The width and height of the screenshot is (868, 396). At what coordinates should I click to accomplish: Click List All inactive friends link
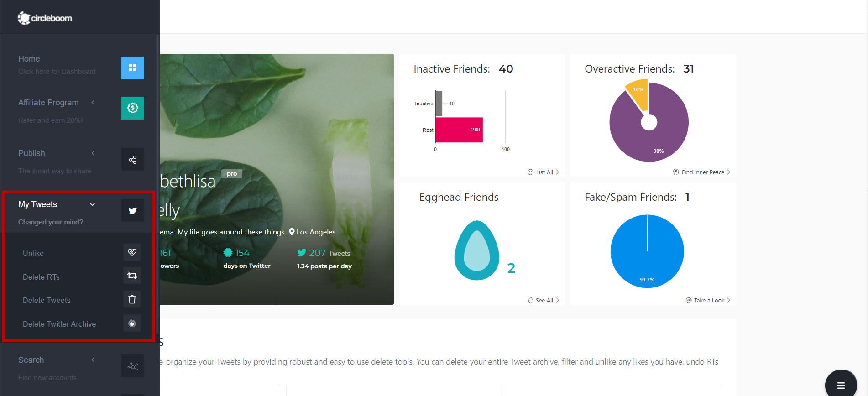pyautogui.click(x=544, y=172)
